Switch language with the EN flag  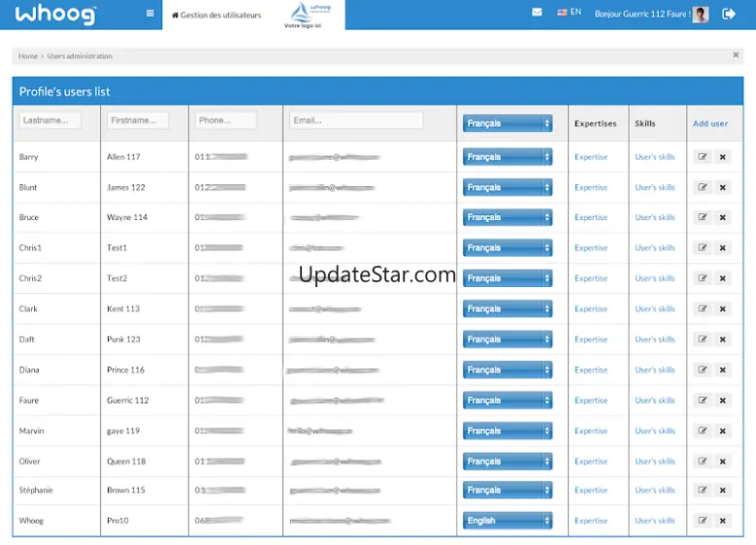[x=570, y=12]
